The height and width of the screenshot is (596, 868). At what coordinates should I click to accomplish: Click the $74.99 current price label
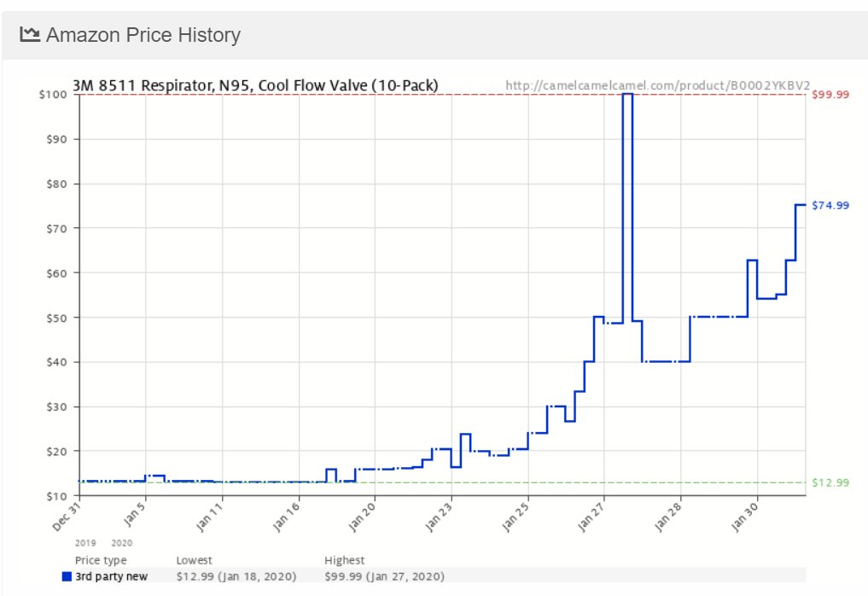[830, 206]
